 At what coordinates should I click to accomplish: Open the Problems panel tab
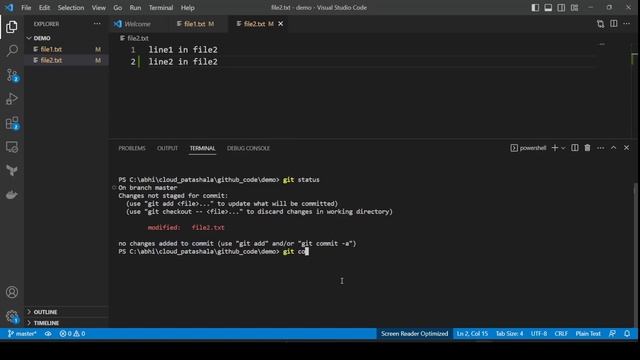pos(132,148)
